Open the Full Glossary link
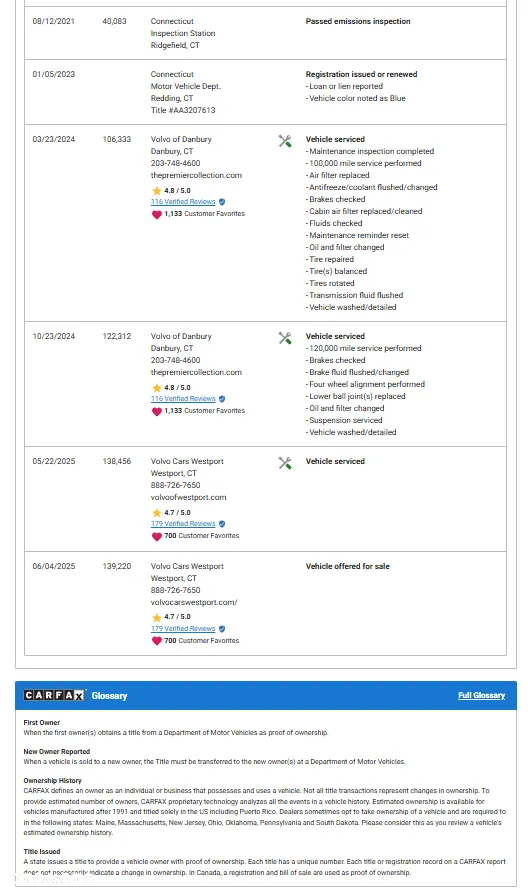This screenshot has width=528, height=894. (481, 695)
